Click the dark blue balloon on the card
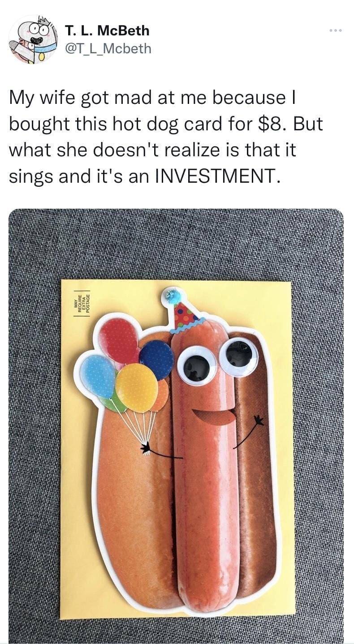Screen dimensions: 354x644 157,359
